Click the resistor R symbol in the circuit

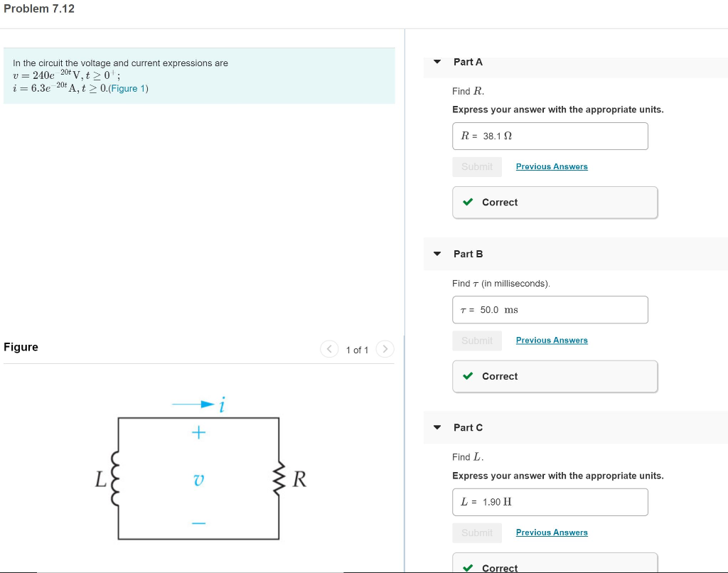(279, 478)
